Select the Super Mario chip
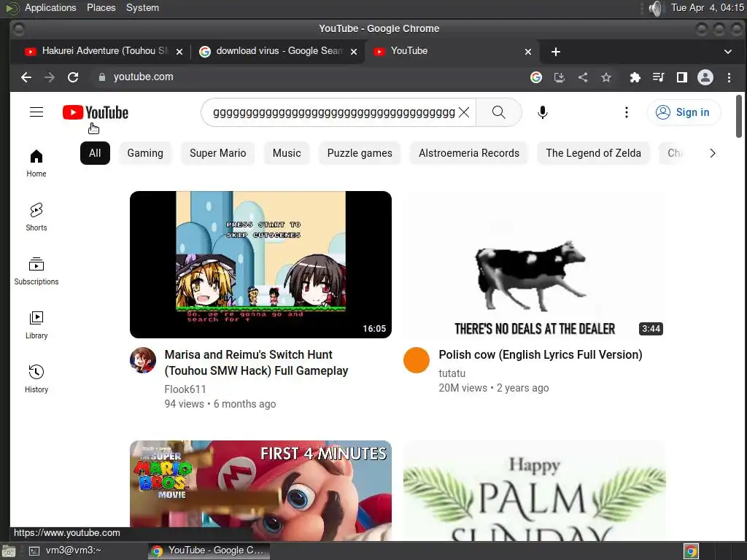The width and height of the screenshot is (747, 560). tap(217, 153)
